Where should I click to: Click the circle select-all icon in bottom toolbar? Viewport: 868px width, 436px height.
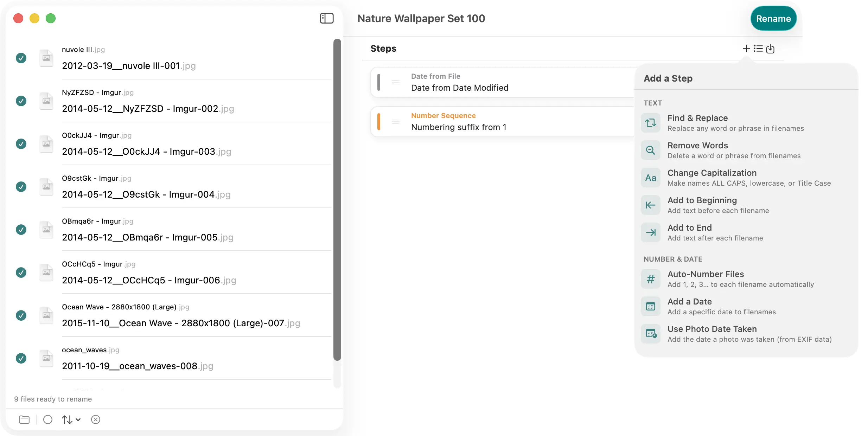(x=48, y=419)
